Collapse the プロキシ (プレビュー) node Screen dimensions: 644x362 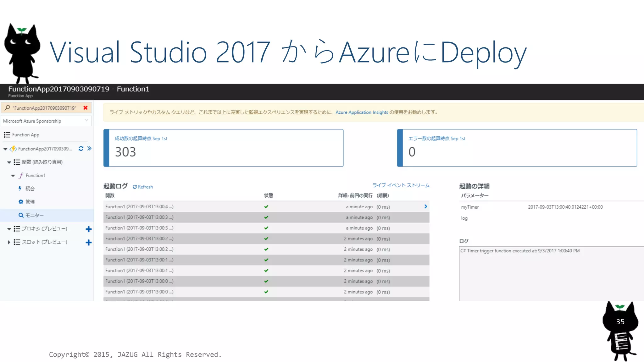(x=9, y=229)
